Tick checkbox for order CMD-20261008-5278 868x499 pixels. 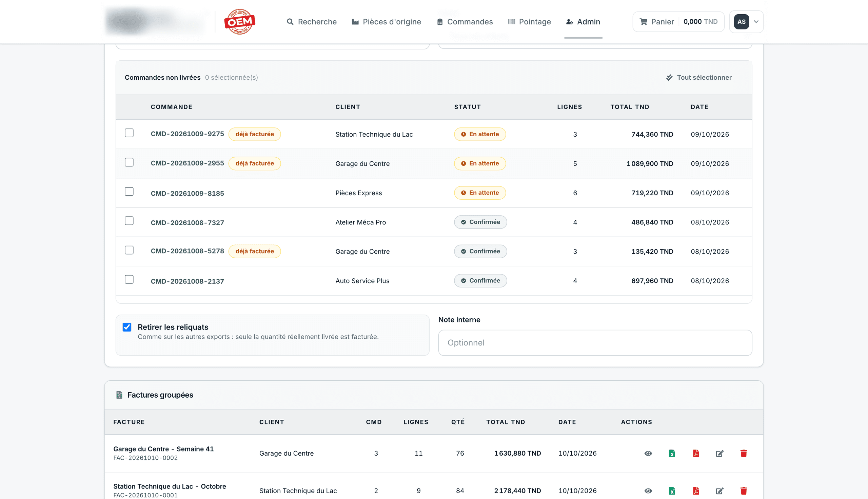coord(129,250)
